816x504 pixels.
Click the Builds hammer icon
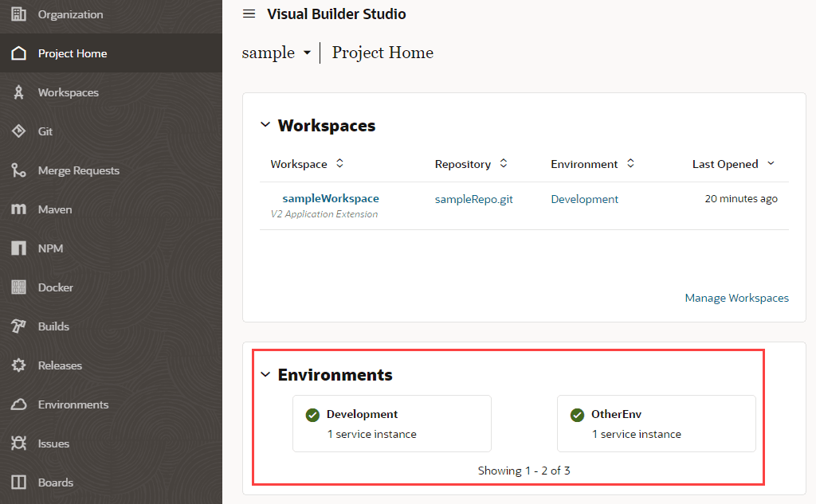click(x=19, y=326)
